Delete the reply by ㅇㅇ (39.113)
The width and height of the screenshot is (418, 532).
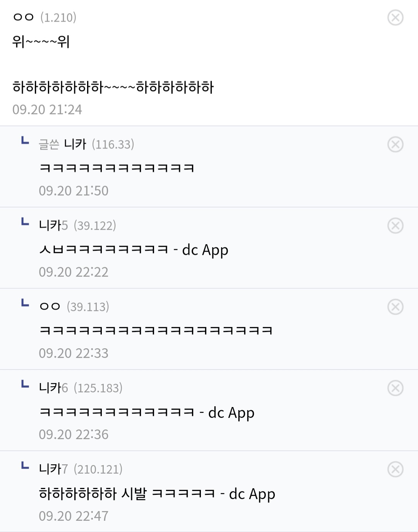tap(395, 307)
